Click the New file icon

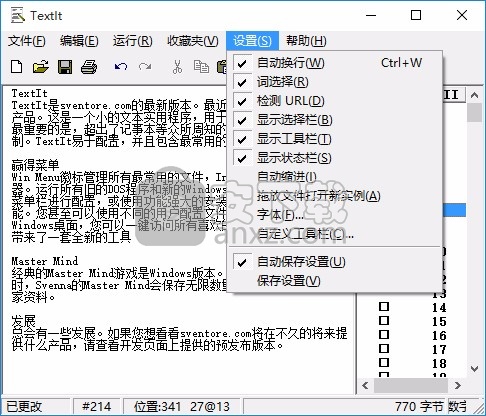point(17,67)
